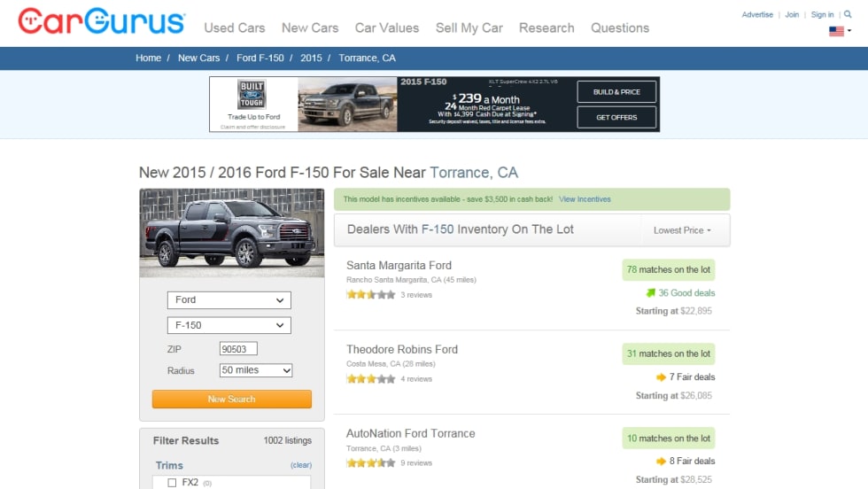Clear the Trims filter
The height and width of the screenshot is (489, 868).
click(301, 465)
